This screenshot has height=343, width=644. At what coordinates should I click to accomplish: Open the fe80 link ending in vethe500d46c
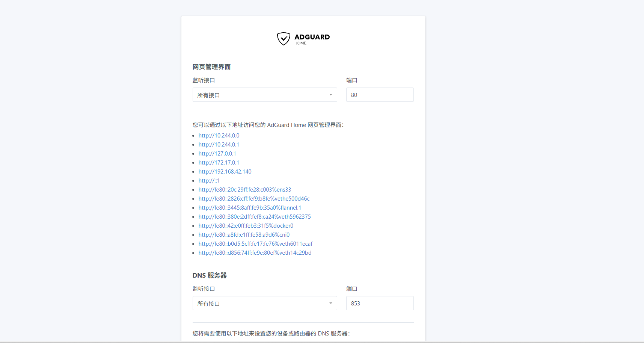(x=254, y=199)
